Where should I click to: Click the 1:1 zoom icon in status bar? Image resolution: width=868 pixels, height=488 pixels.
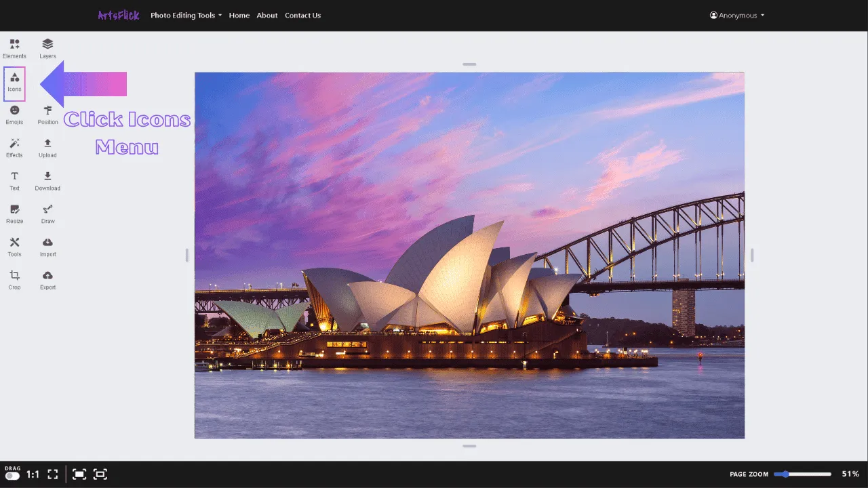pyautogui.click(x=31, y=474)
